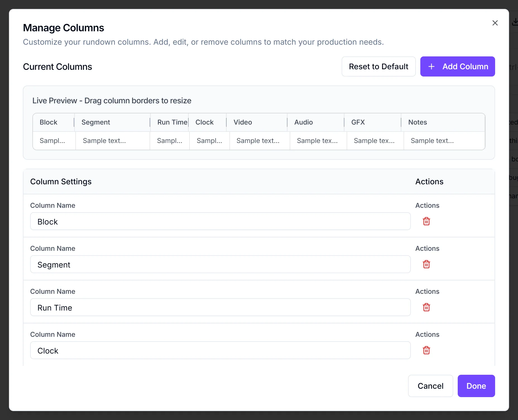Click the sample cell under Segment
The width and height of the screenshot is (518, 420).
click(113, 141)
